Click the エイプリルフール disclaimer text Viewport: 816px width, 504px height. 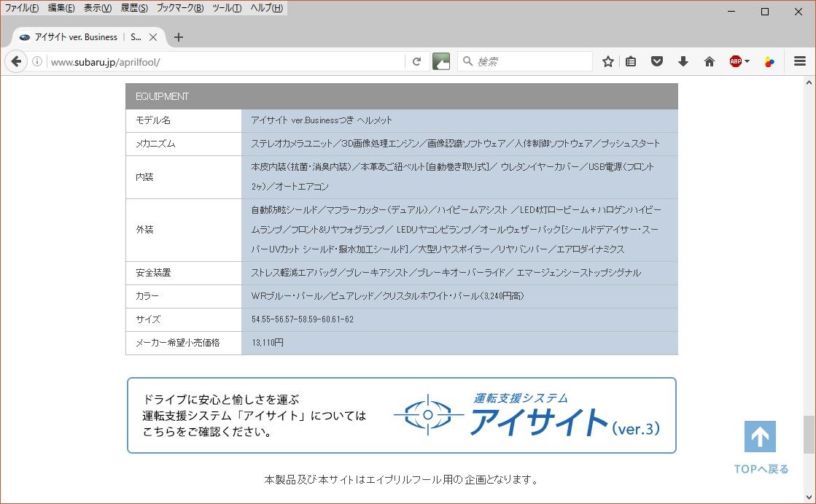403,479
